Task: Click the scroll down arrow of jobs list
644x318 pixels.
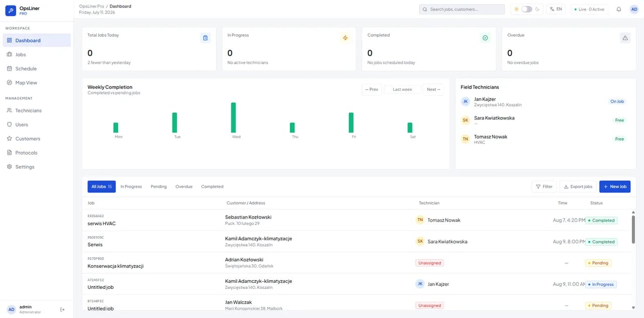Action: pos(633,307)
